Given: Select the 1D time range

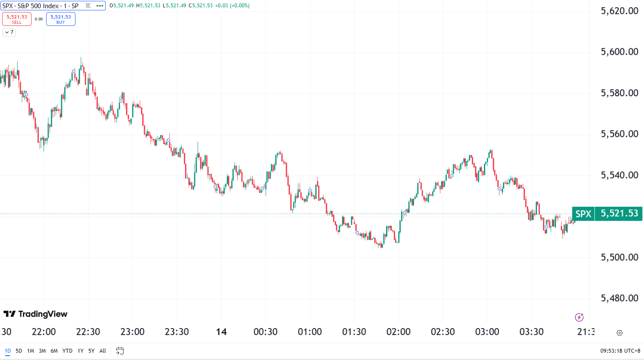Looking at the screenshot, I should tap(7, 351).
